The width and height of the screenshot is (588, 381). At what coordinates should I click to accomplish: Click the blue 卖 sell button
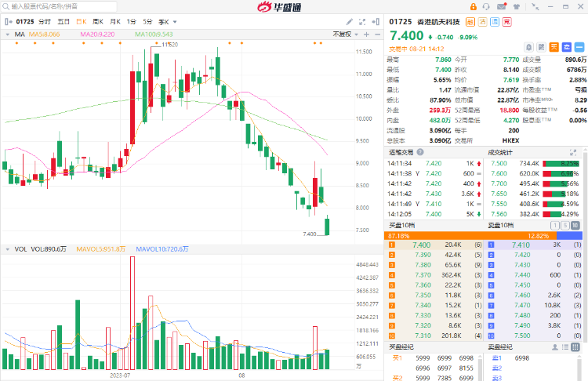tap(567, 47)
